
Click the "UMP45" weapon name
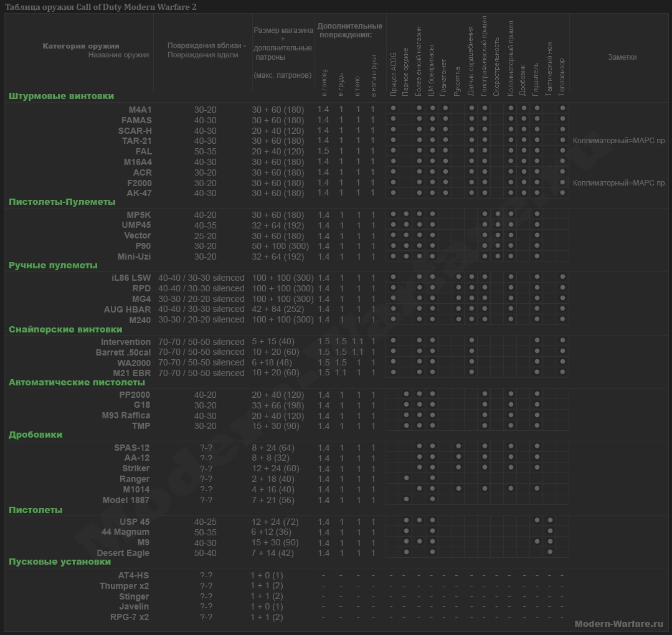(x=136, y=225)
